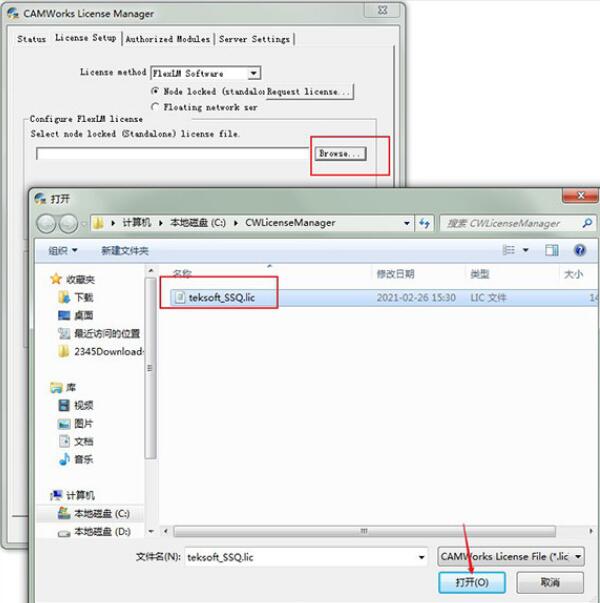Open the CAMWorks License File type dropdown
The image size is (600, 603).
511,556
